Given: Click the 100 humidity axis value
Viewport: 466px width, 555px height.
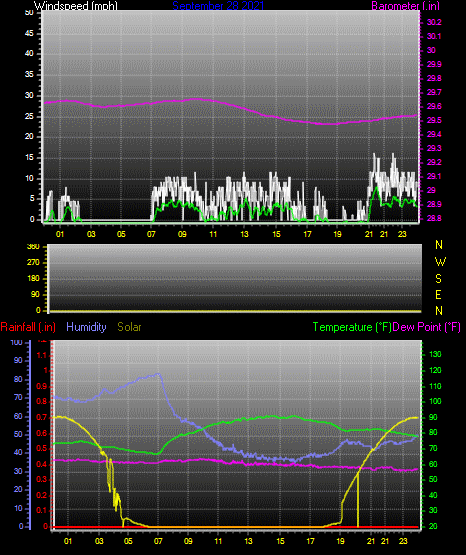Looking at the screenshot, I should [17, 342].
